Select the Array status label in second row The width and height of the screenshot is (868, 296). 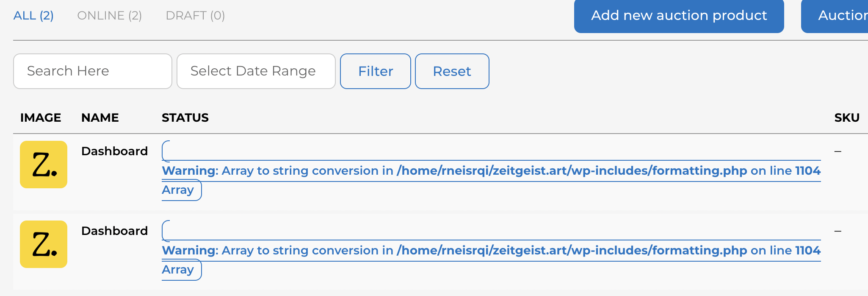coord(178,270)
